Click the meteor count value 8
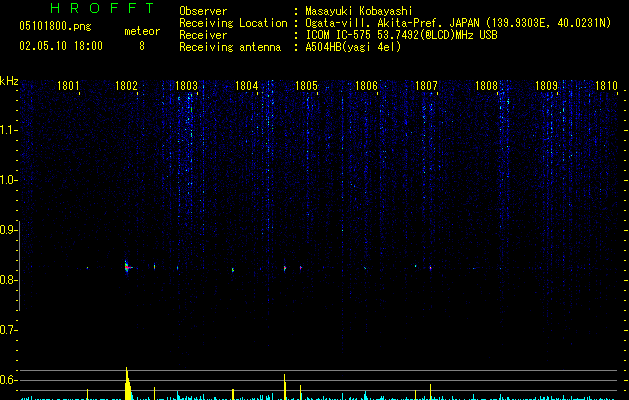The height and width of the screenshot is (400, 629). coord(142,46)
